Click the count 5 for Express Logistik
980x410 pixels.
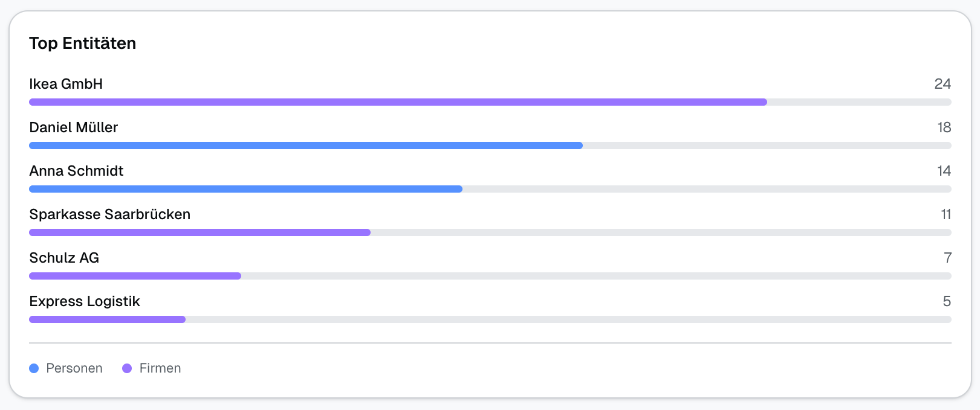(x=947, y=301)
